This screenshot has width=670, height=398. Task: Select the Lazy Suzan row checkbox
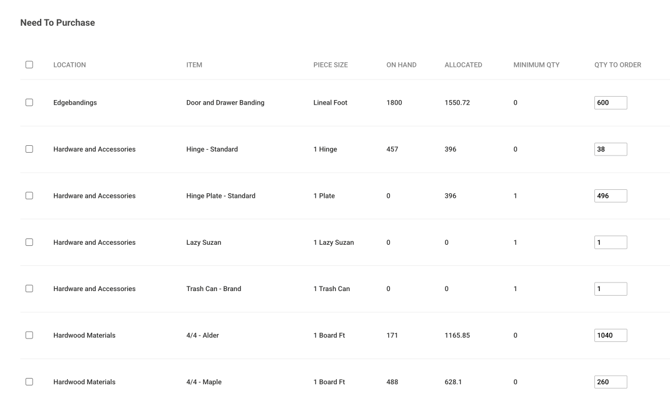(x=29, y=242)
